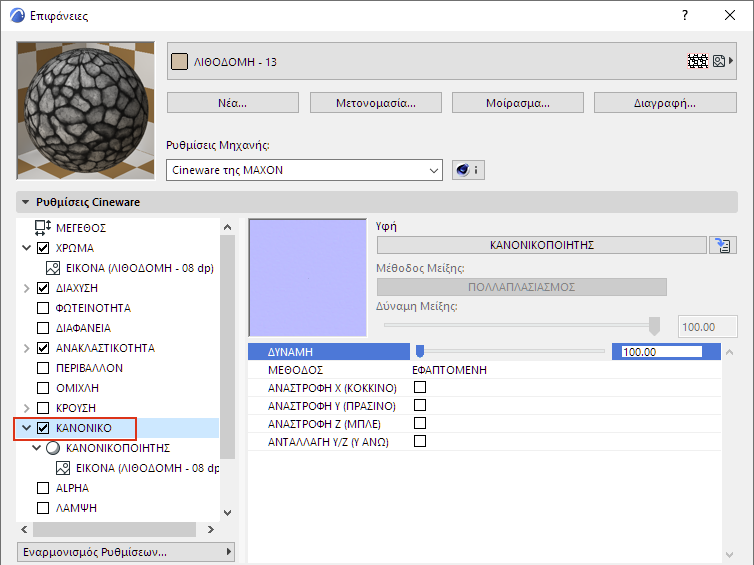Click the lilac normal map texture preview

coord(308,277)
